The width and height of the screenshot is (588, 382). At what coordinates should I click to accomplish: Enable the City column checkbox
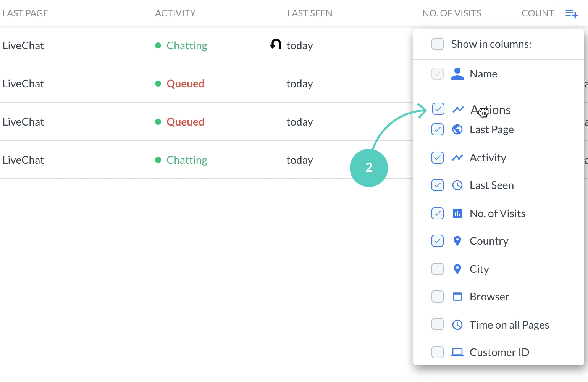438,269
